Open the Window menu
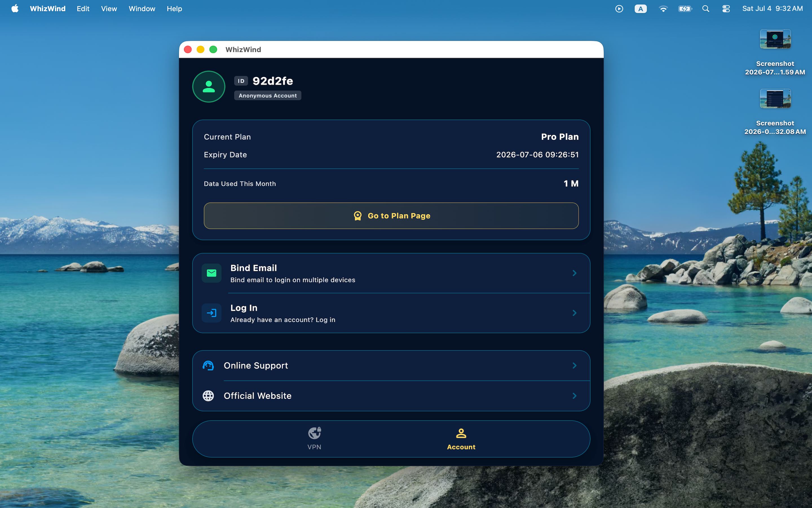This screenshot has width=812, height=508. (x=142, y=9)
